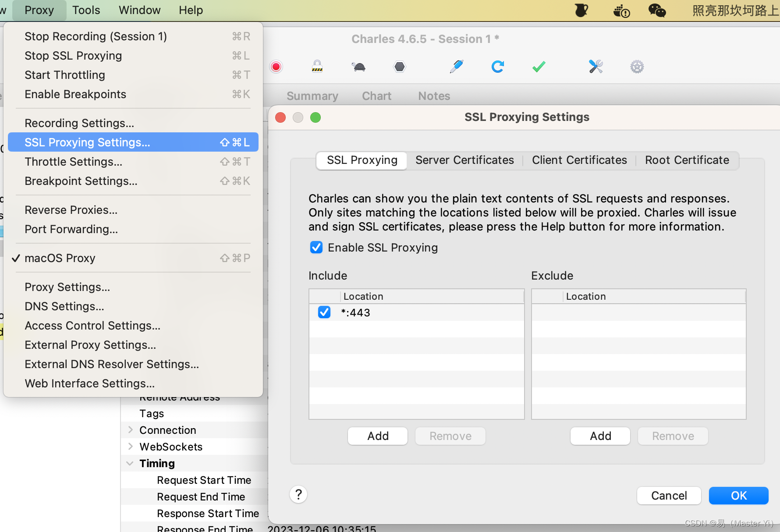Screen dimensions: 780x532
Task: Open the Window menu
Action: point(139,10)
